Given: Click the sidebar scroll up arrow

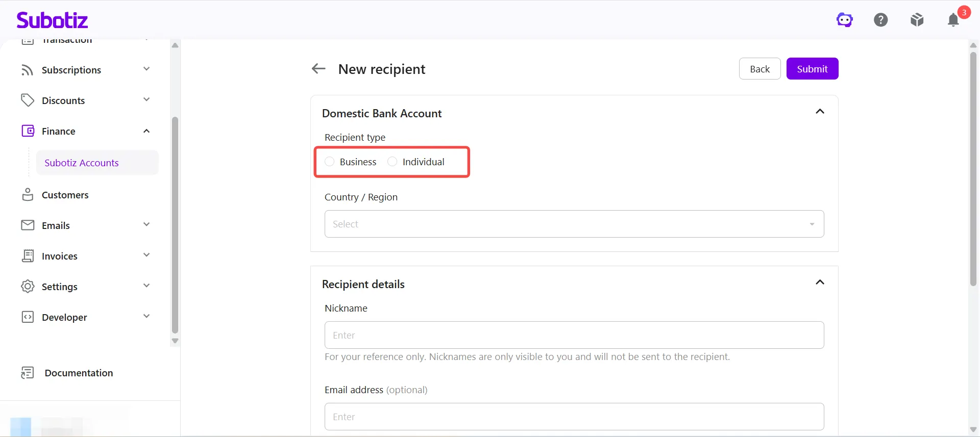Looking at the screenshot, I should point(175,45).
